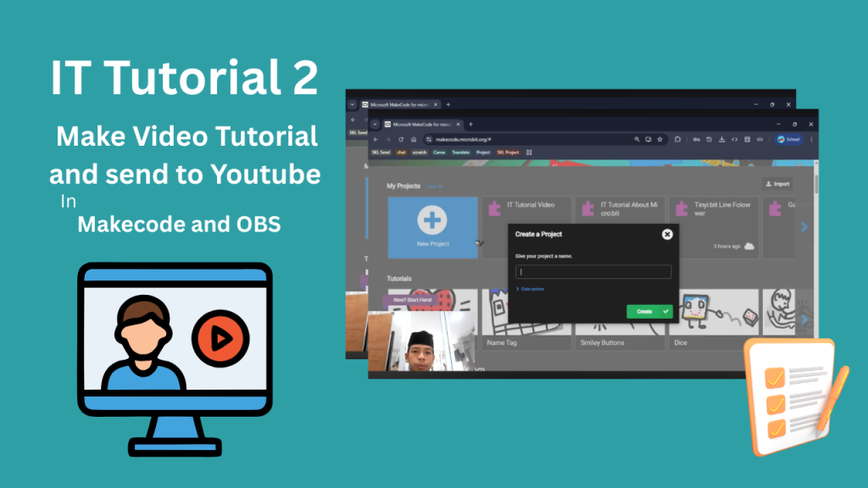Screen dimensions: 868x488
Task: Select the MakeCode tab in the back window
Action: [400, 104]
